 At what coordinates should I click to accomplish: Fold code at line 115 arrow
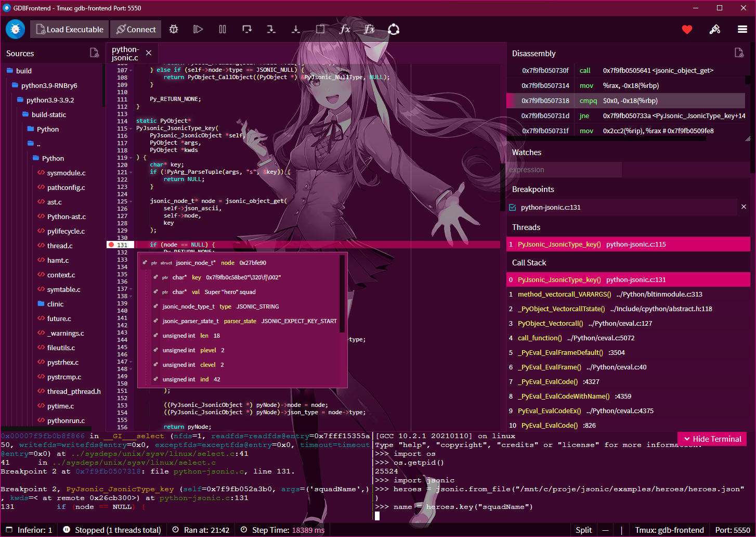pyautogui.click(x=131, y=129)
